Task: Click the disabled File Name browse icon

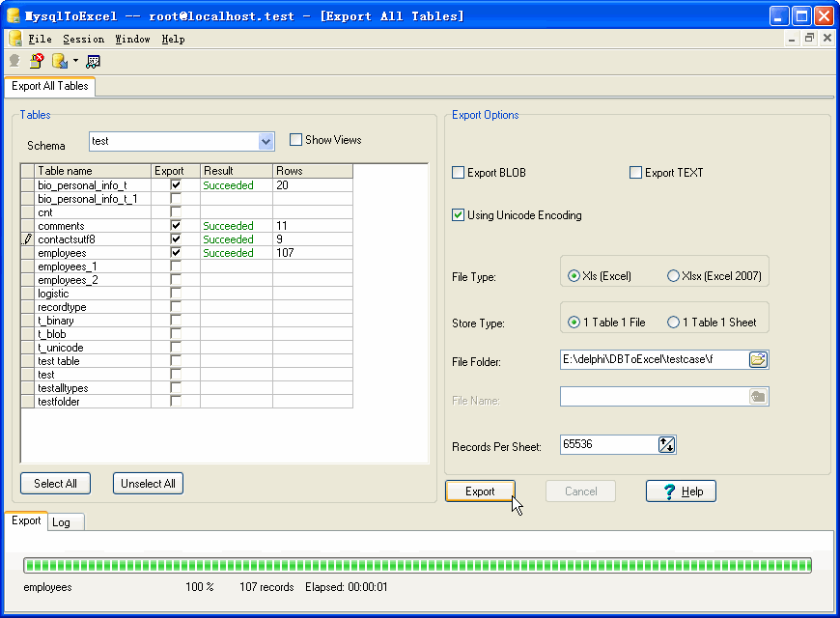Action: pyautogui.click(x=758, y=397)
